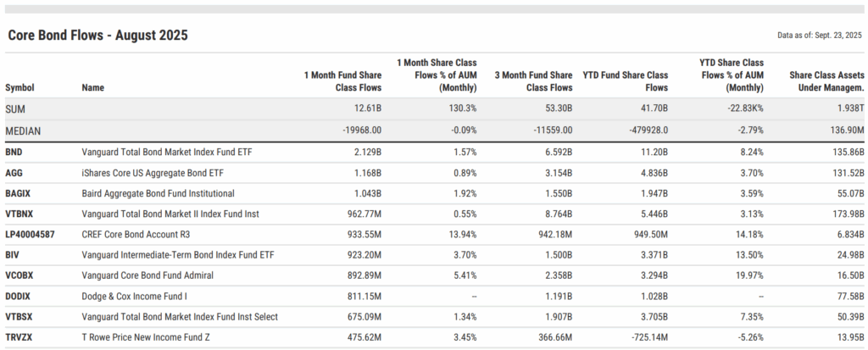Select the AGG ticker symbol
The width and height of the screenshot is (868, 350).
tap(14, 173)
